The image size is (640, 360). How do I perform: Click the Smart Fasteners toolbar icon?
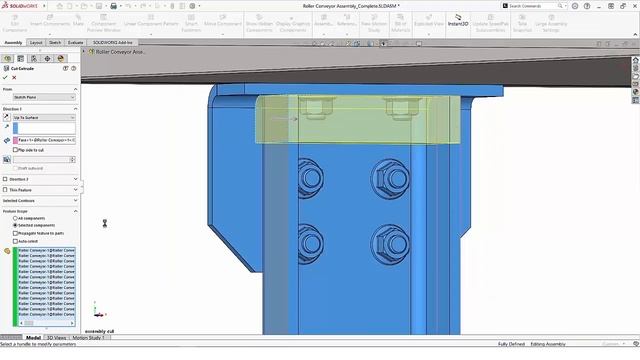point(191,23)
